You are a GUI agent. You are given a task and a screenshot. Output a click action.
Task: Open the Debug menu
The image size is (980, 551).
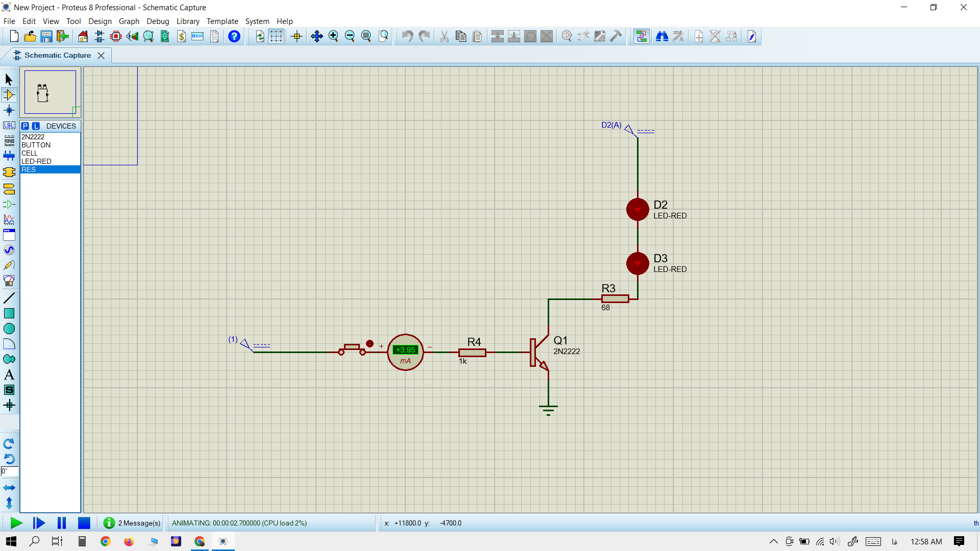[x=158, y=21]
